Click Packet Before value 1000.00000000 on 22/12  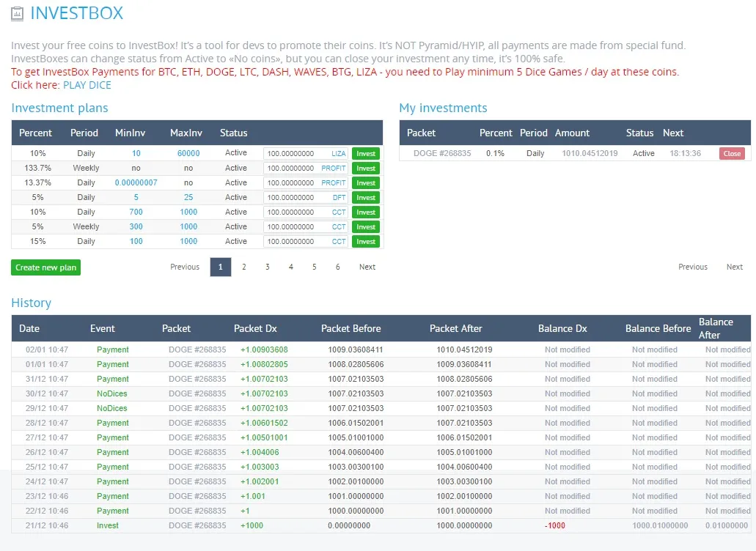(x=356, y=511)
